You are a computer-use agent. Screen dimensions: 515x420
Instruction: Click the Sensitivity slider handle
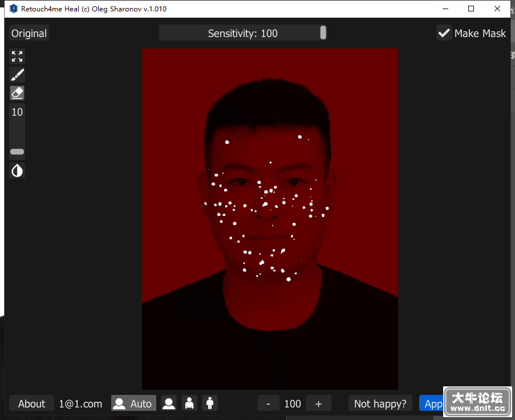323,33
